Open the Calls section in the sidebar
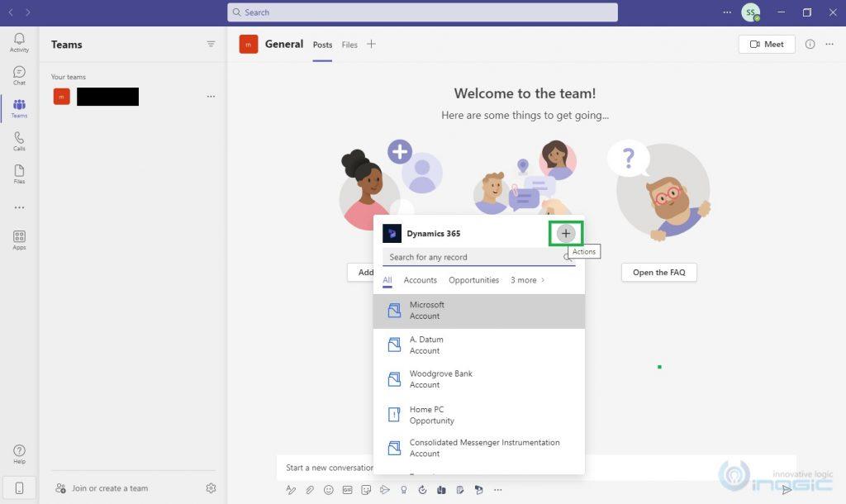The height and width of the screenshot is (504, 846). pyautogui.click(x=19, y=141)
